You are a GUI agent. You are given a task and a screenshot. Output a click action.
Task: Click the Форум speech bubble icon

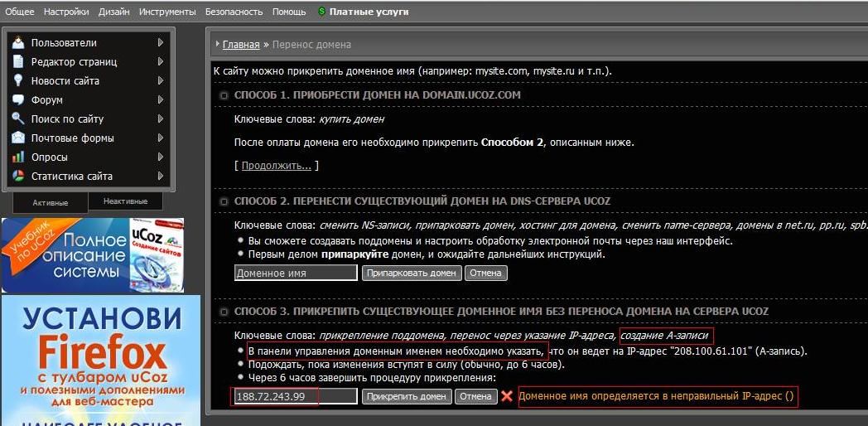(19, 99)
